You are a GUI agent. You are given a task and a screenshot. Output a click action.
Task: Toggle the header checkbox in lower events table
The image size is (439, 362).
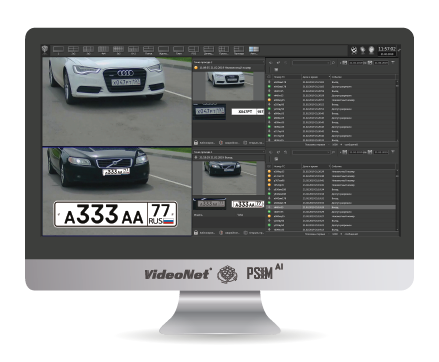[x=269, y=166]
